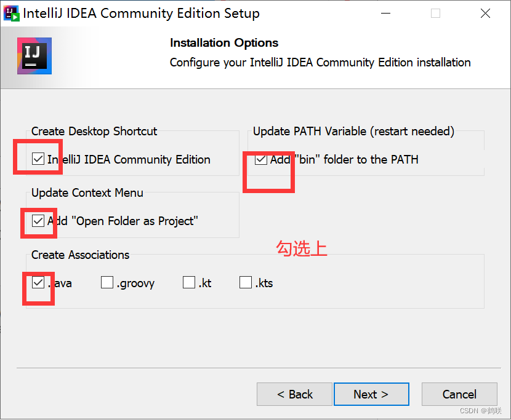Click the large IntelliJ IDEA logo
This screenshot has height=420, width=511.
tap(34, 56)
